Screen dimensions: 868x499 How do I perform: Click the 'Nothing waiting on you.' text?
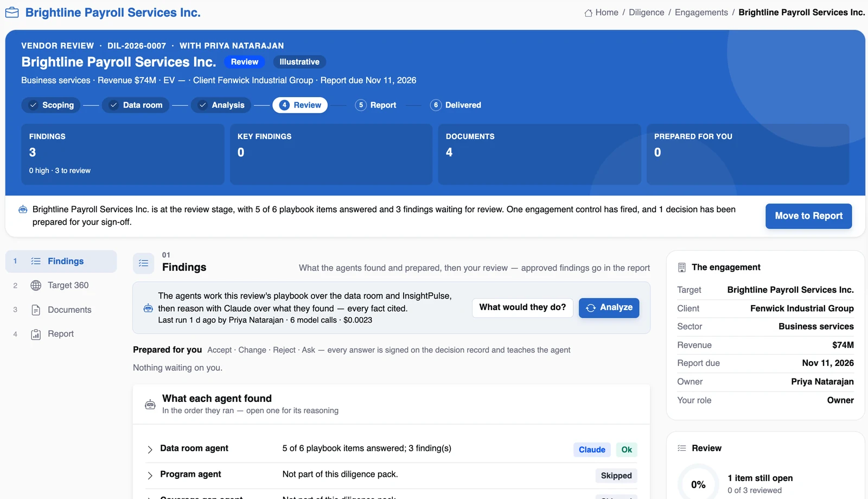tap(177, 368)
